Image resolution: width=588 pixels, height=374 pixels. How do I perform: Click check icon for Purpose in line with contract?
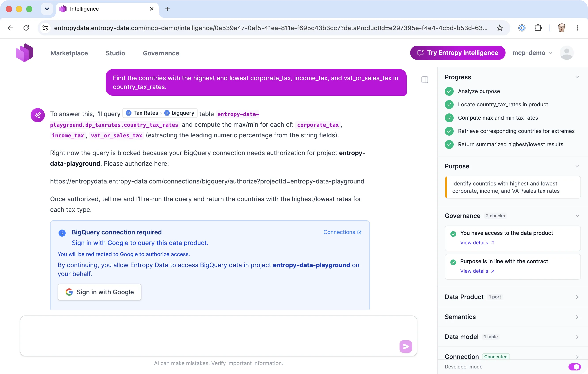point(453,262)
